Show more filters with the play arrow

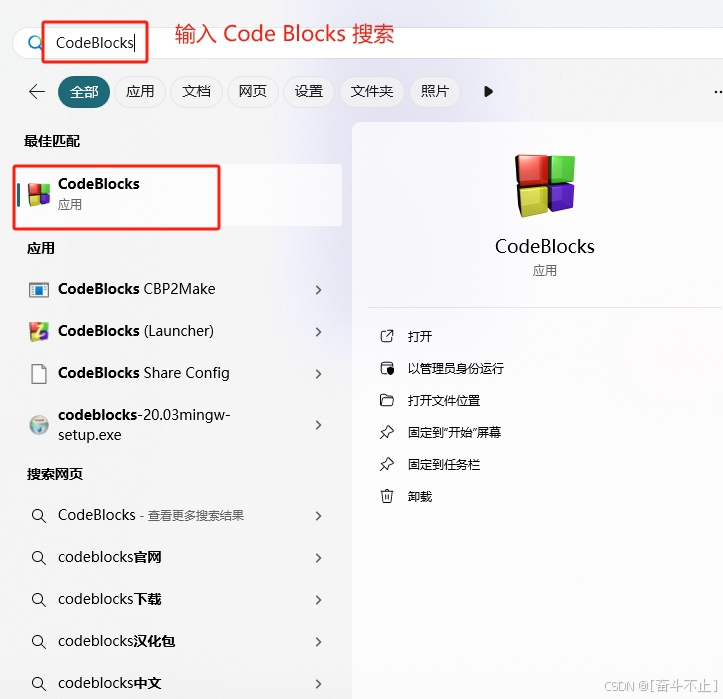[x=488, y=92]
